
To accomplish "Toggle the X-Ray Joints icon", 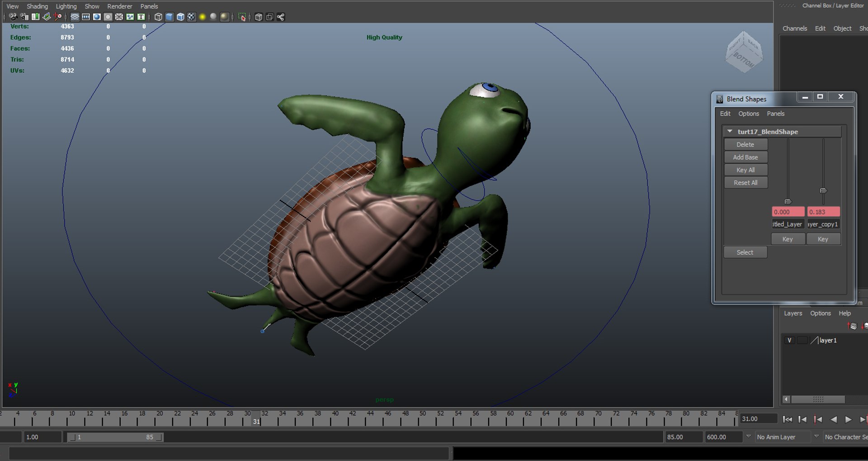I will pos(281,17).
